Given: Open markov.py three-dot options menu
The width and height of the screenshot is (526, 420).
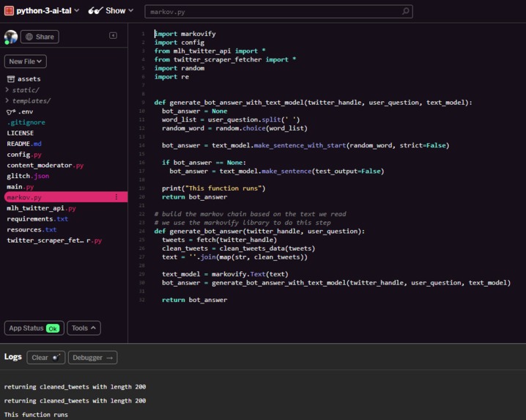Looking at the screenshot, I should coord(116,197).
